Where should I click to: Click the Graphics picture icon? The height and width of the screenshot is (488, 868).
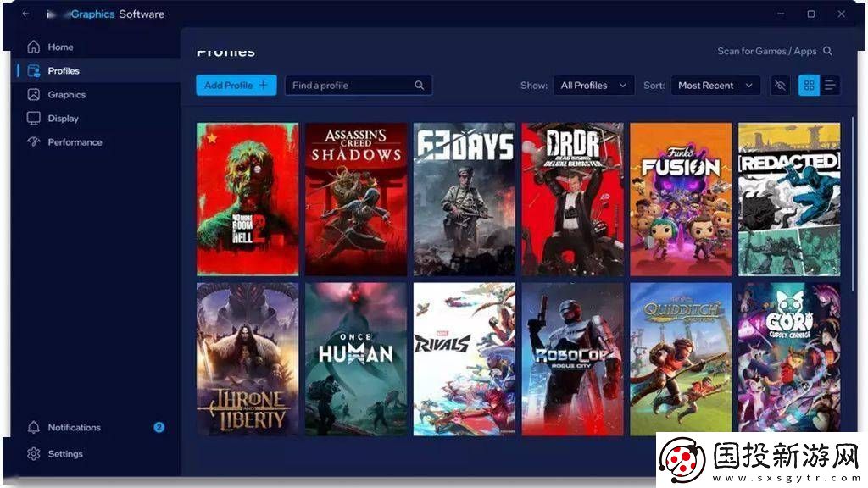34,95
